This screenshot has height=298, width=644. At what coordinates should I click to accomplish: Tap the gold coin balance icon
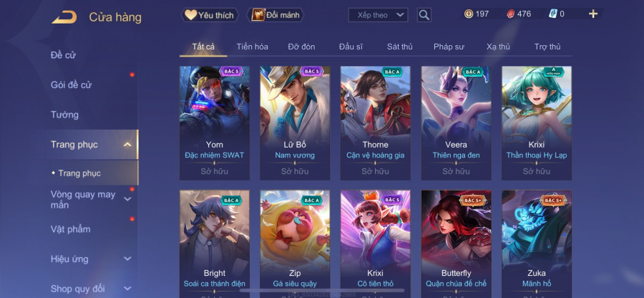tap(469, 14)
